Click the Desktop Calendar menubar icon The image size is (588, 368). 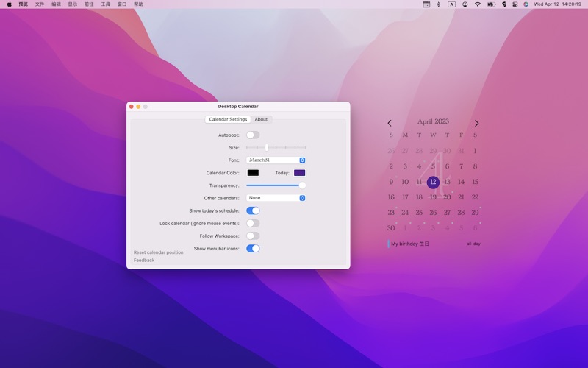tap(426, 4)
